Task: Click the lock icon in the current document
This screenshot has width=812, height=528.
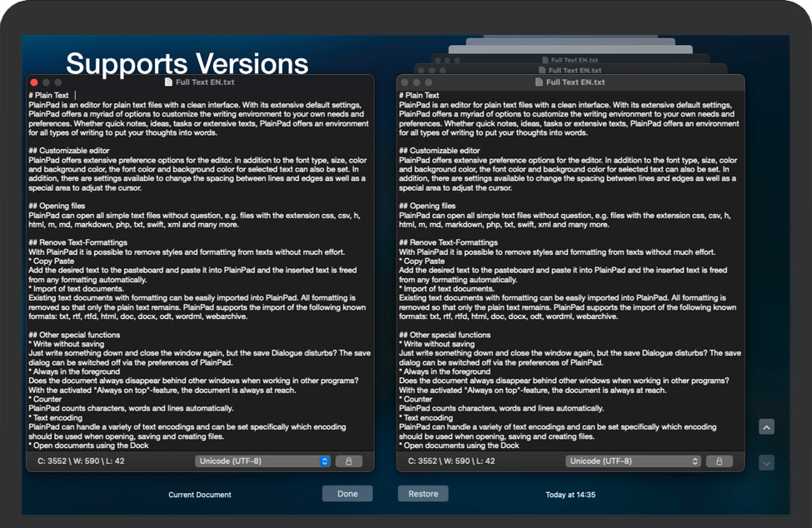Action: (x=348, y=461)
